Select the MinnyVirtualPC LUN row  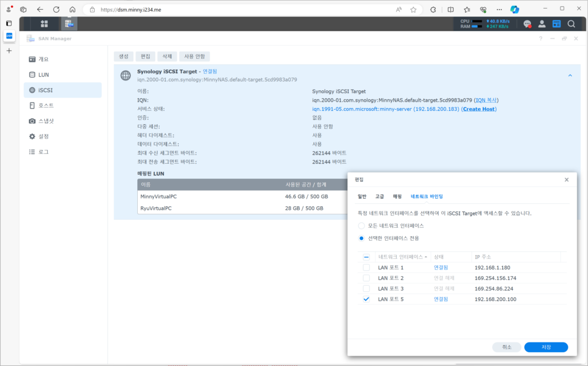242,197
